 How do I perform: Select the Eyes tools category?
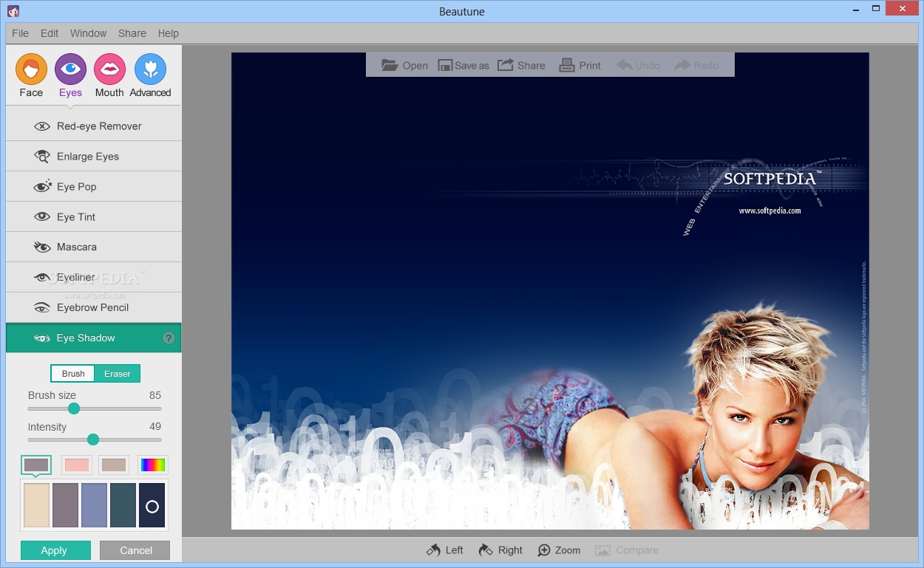(x=70, y=76)
